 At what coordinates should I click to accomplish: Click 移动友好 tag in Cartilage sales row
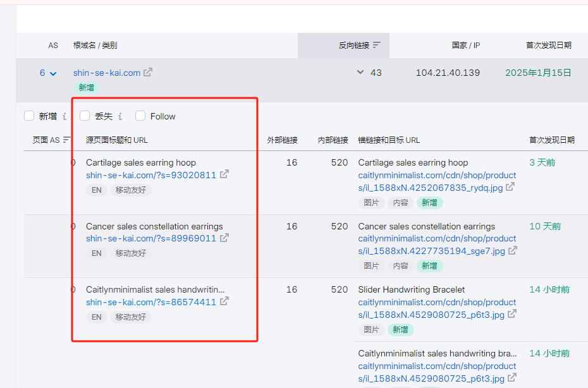130,190
